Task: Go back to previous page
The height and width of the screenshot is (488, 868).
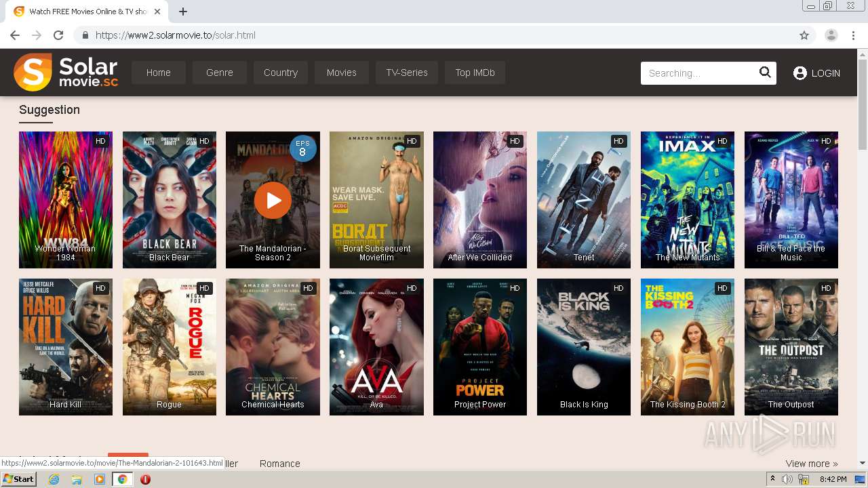Action: 15,35
